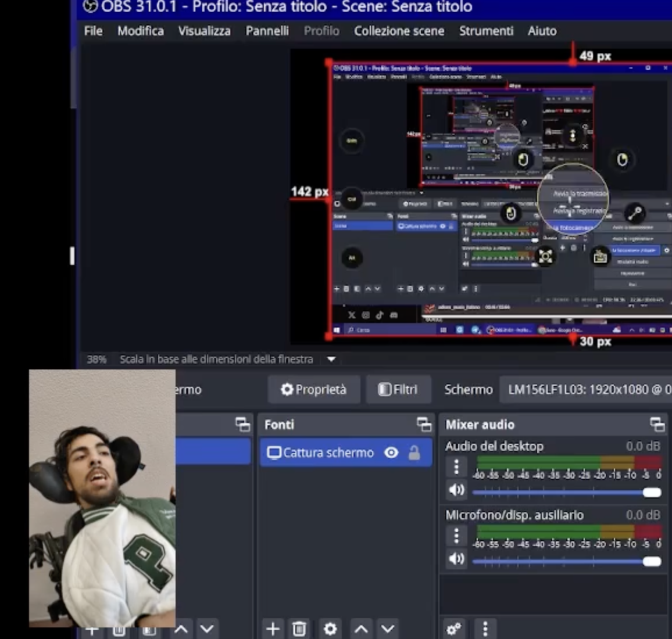Screen dimensions: 672x639
Task: Open the Pannelli menu
Action: pos(267,31)
